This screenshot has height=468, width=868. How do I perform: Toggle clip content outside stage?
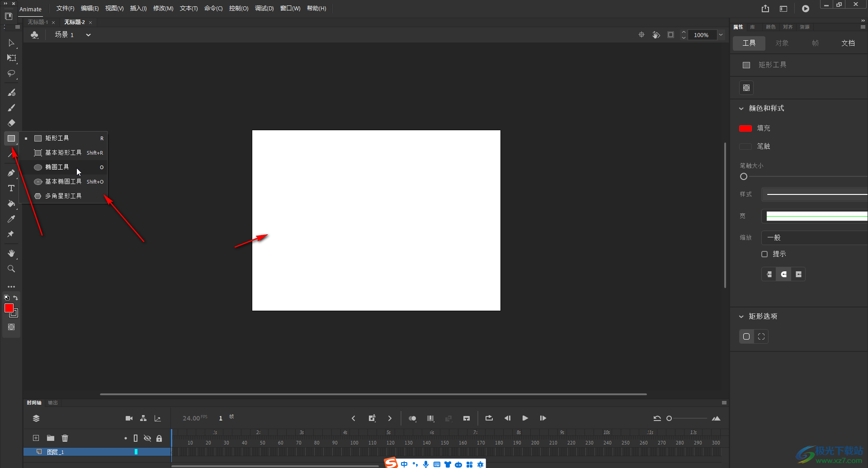click(x=671, y=35)
